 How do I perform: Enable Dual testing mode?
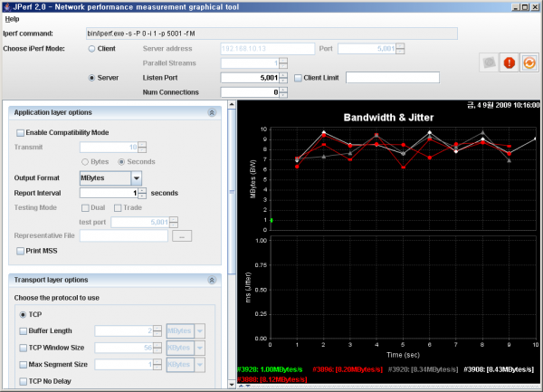85,208
